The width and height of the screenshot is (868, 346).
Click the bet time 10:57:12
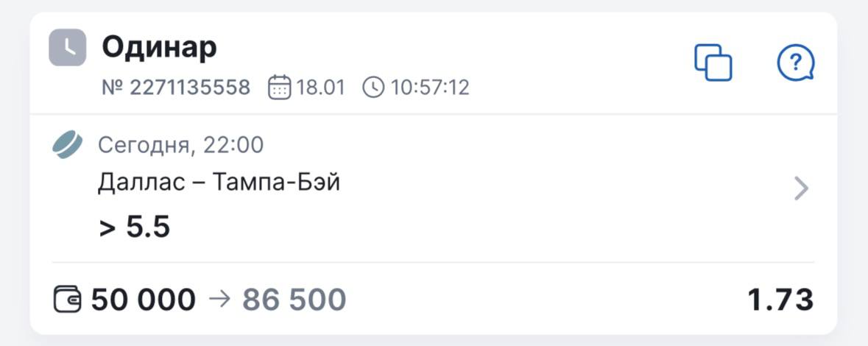[x=430, y=88]
